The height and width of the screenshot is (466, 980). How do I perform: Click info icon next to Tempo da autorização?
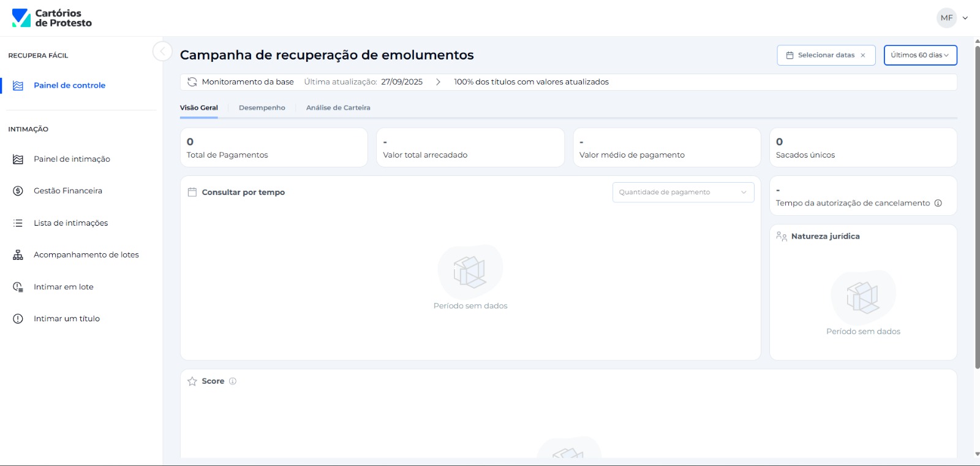tap(938, 204)
